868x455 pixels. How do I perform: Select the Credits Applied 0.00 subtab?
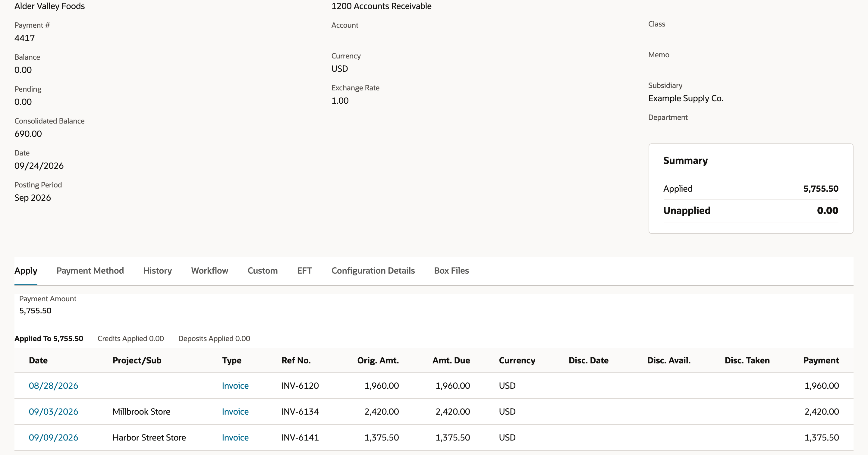[x=131, y=338]
